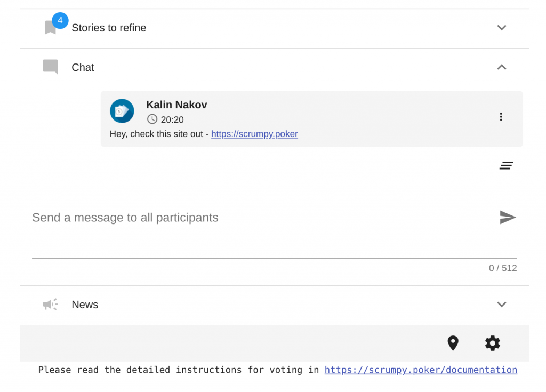This screenshot has width=546, height=392.
Task: Open the scrumpy.poker link in chat
Action: click(254, 134)
